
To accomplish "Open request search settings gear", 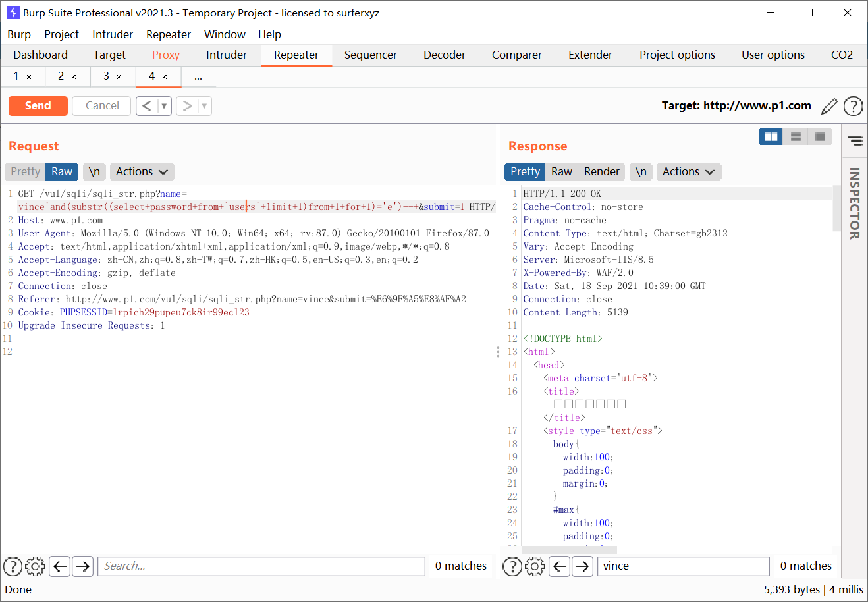I will 35,566.
